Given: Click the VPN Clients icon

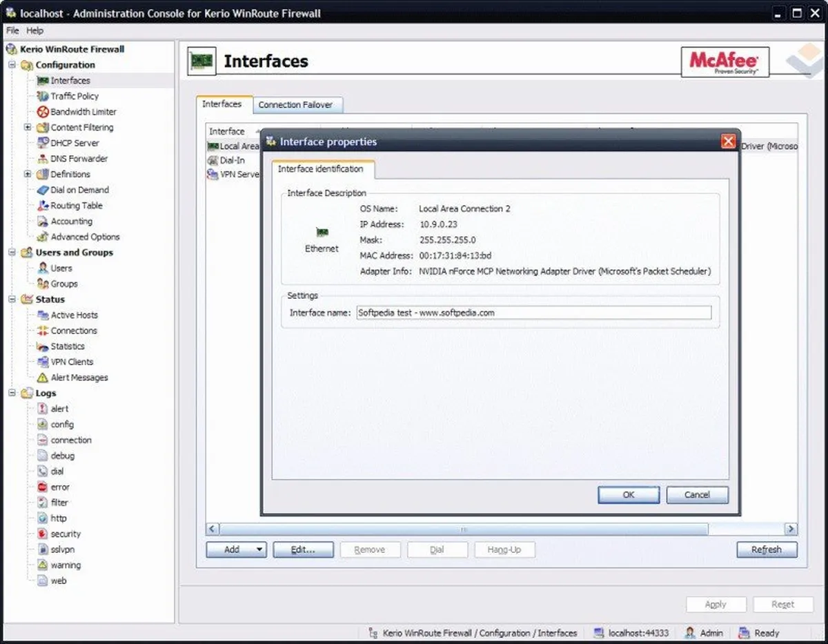Looking at the screenshot, I should click(x=43, y=362).
